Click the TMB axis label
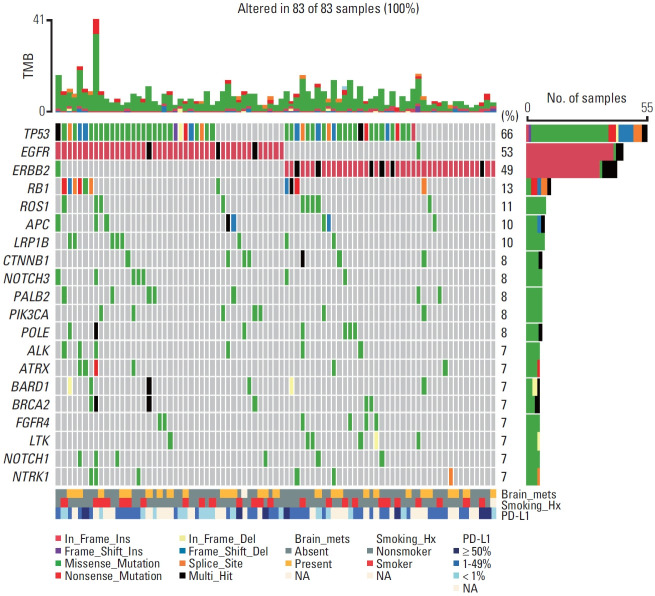 tap(28, 66)
